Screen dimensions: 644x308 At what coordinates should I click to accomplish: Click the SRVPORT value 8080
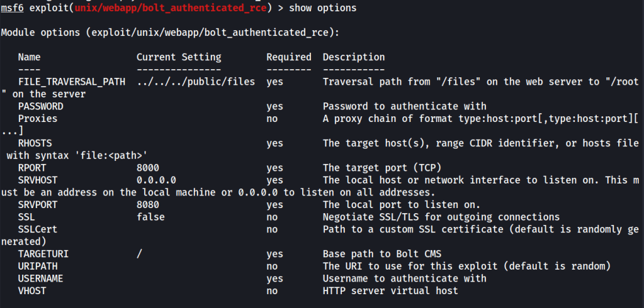point(148,204)
